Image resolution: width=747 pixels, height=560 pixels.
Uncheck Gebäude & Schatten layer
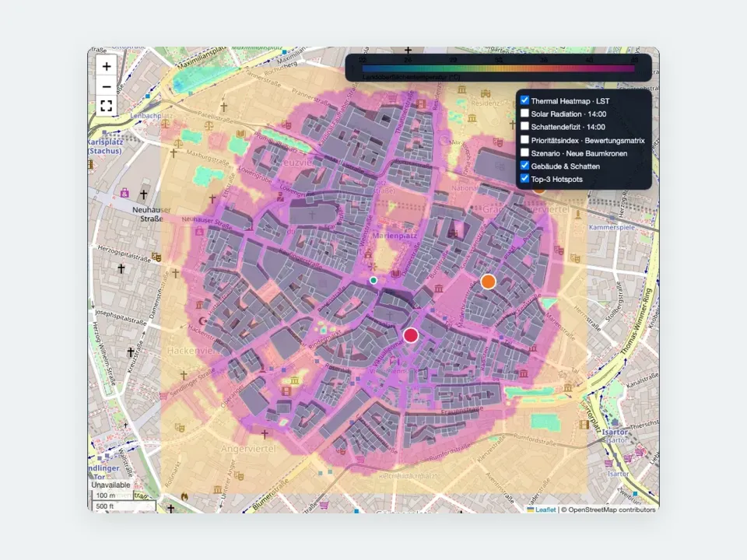pos(524,166)
